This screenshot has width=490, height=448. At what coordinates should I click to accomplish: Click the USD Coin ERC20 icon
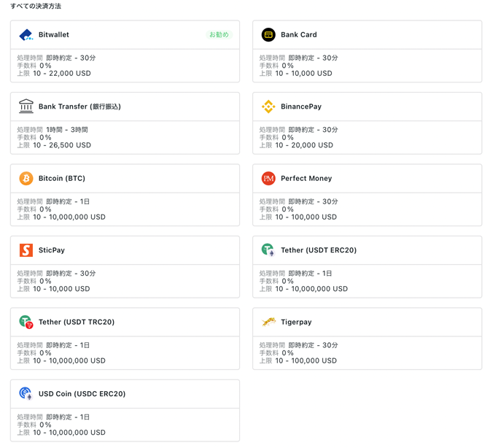click(26, 393)
